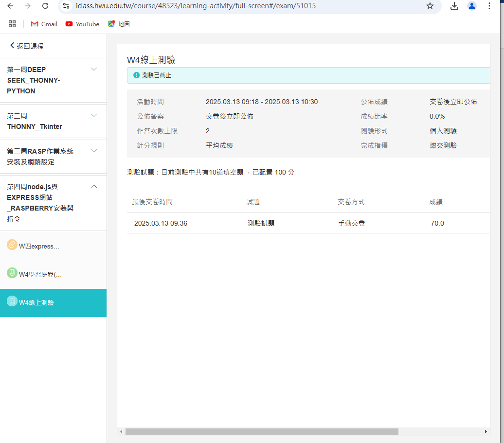
Task: Open the browser downloads icon
Action: (454, 6)
